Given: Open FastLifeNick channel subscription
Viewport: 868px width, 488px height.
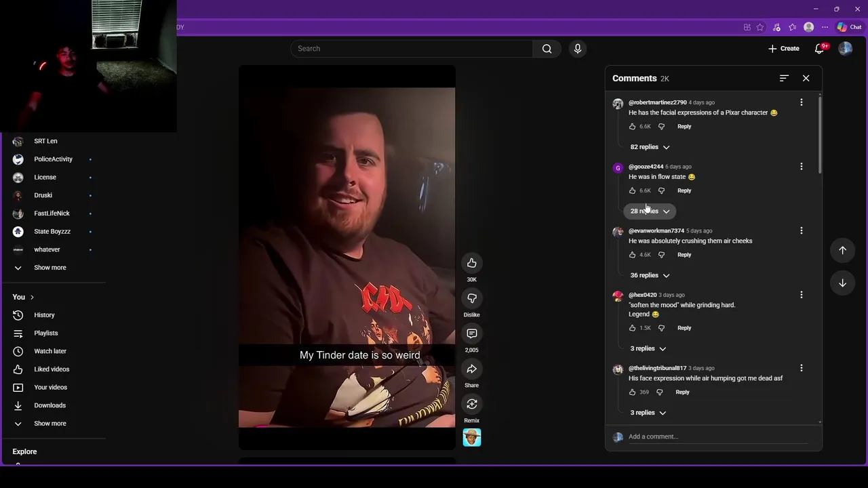Looking at the screenshot, I should pyautogui.click(x=52, y=213).
